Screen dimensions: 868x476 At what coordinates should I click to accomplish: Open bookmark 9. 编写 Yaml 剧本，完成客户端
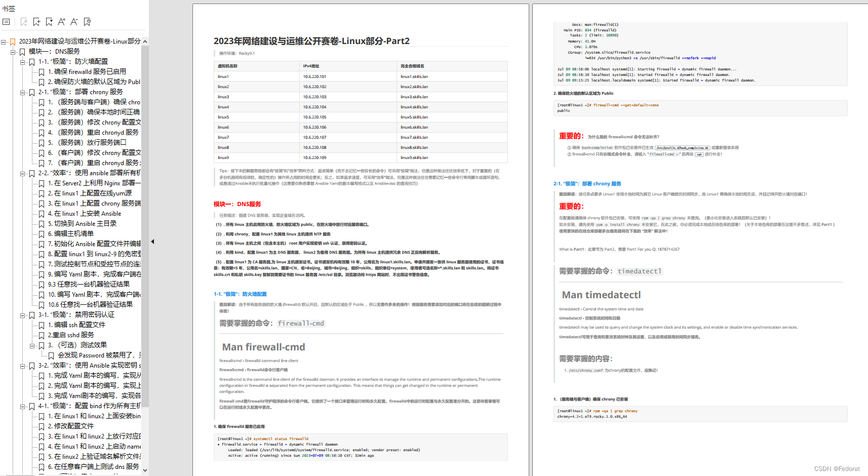tap(95, 274)
